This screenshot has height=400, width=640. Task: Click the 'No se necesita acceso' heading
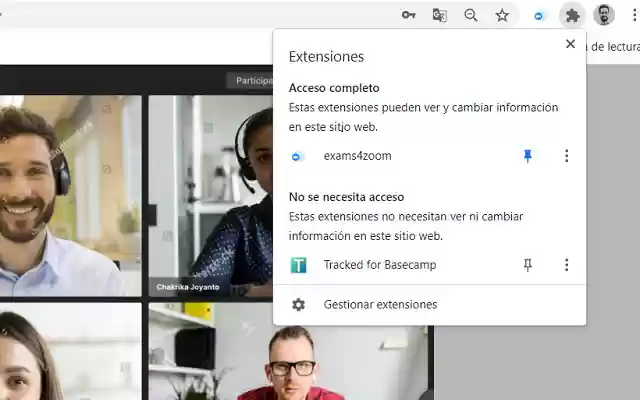pyautogui.click(x=346, y=197)
